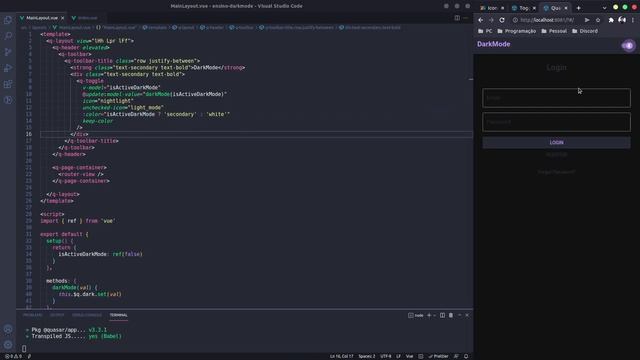Open the PC bookmarks folder
This screenshot has height=360, width=640.
[485, 31]
